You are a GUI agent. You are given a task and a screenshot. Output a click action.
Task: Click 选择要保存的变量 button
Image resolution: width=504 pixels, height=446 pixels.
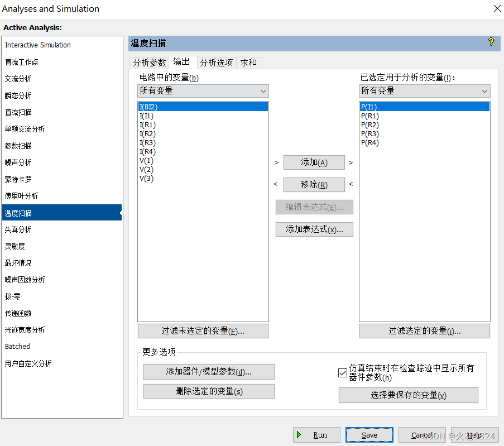pos(409,395)
